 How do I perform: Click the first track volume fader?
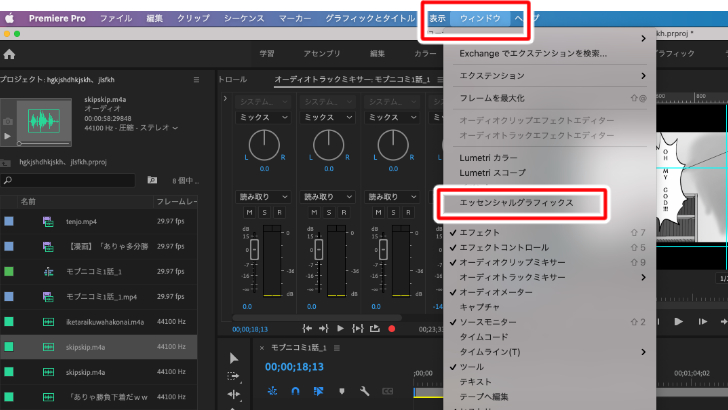(254, 249)
